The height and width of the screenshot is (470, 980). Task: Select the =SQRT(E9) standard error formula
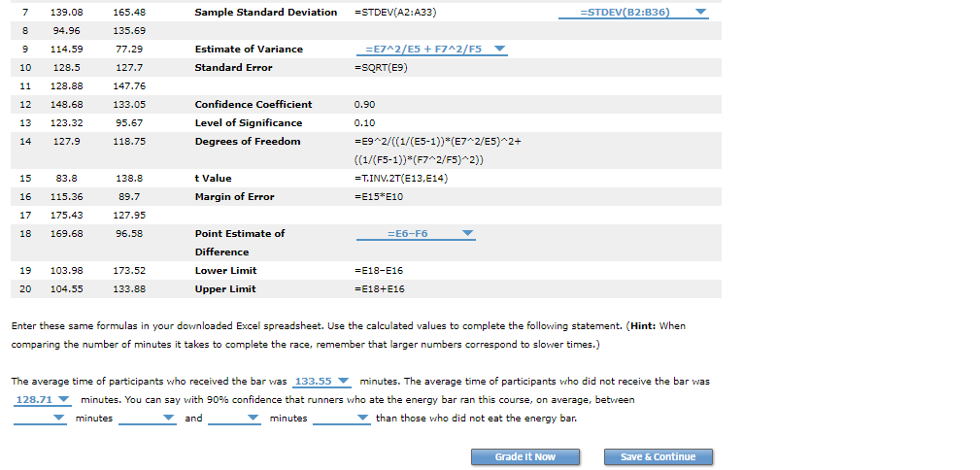click(x=381, y=68)
